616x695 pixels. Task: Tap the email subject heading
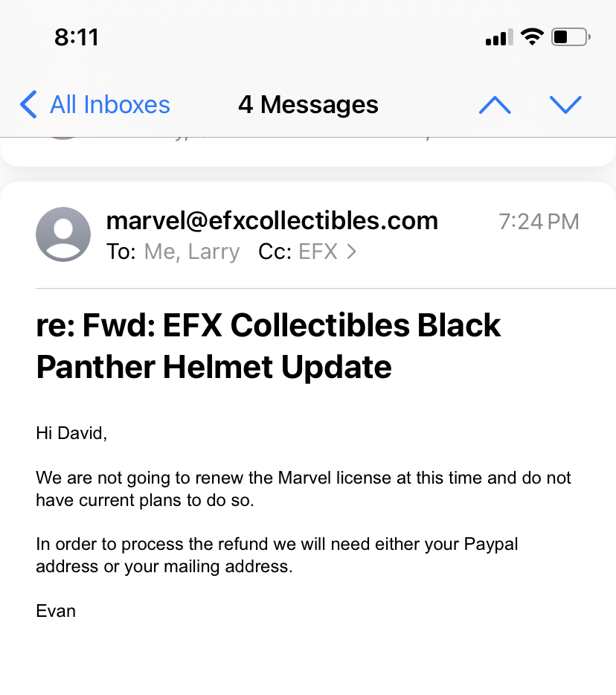click(x=269, y=346)
